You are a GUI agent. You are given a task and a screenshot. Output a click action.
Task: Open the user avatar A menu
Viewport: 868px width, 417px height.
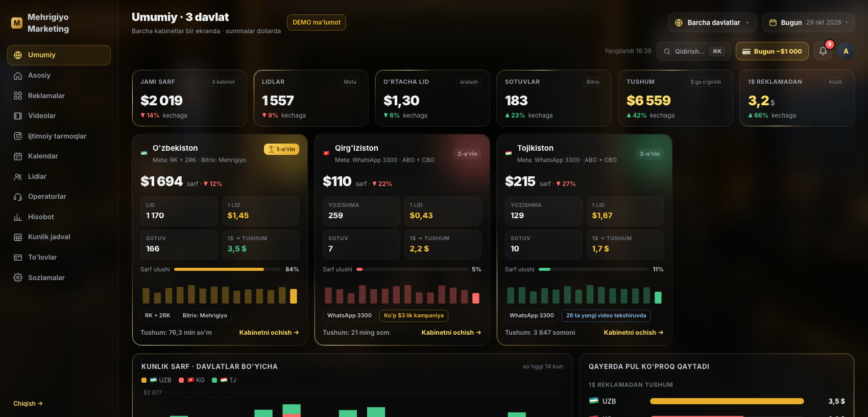click(846, 51)
